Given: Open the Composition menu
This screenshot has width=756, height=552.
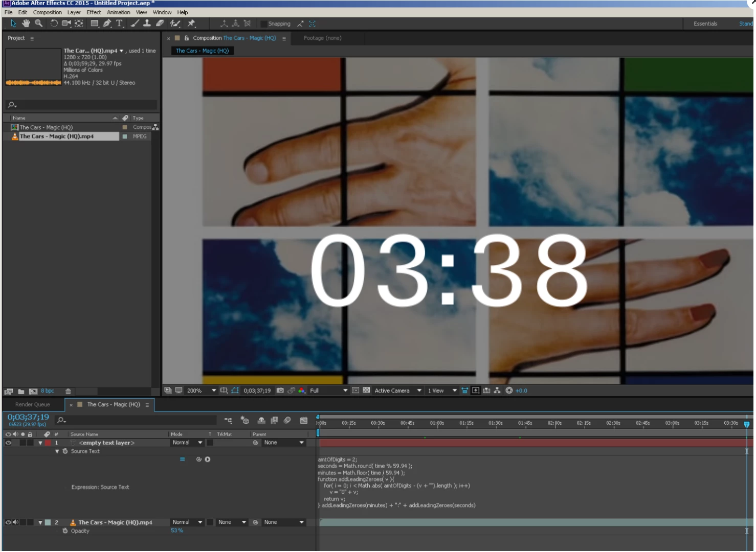Looking at the screenshot, I should [48, 12].
